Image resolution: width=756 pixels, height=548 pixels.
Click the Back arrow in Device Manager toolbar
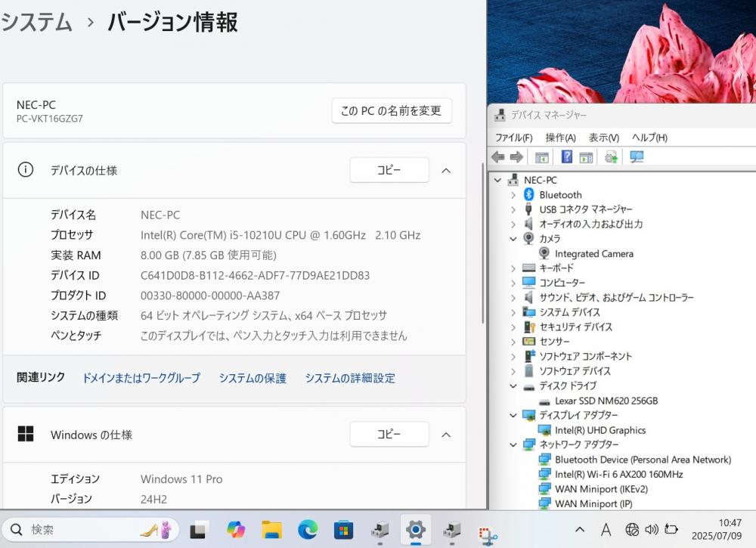pos(498,156)
